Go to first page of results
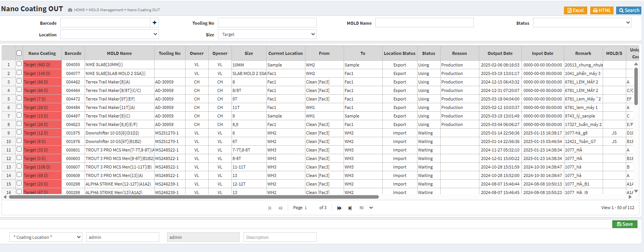The image size is (644, 252). pyautogui.click(x=270, y=208)
